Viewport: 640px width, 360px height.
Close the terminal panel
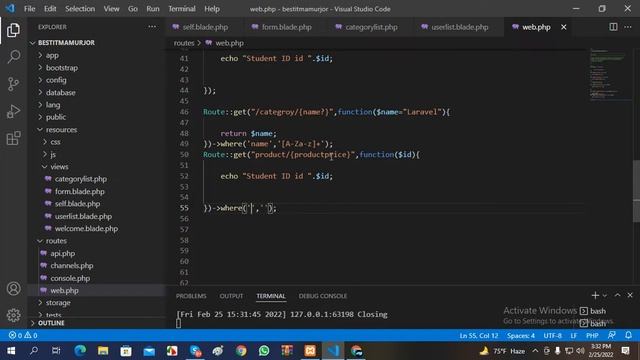point(630,295)
